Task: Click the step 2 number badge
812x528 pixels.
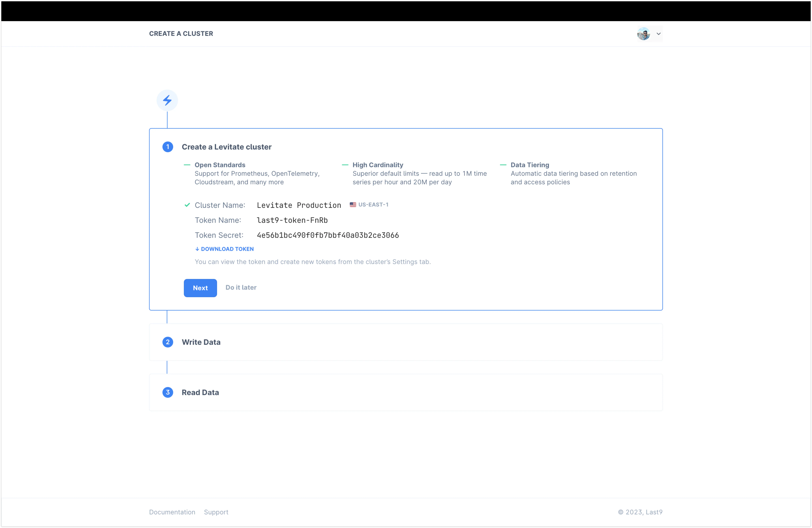Action: point(168,342)
